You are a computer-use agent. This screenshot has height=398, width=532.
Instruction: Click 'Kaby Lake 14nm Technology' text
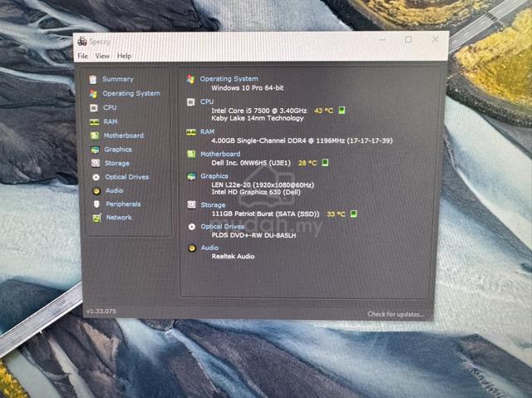coord(257,118)
